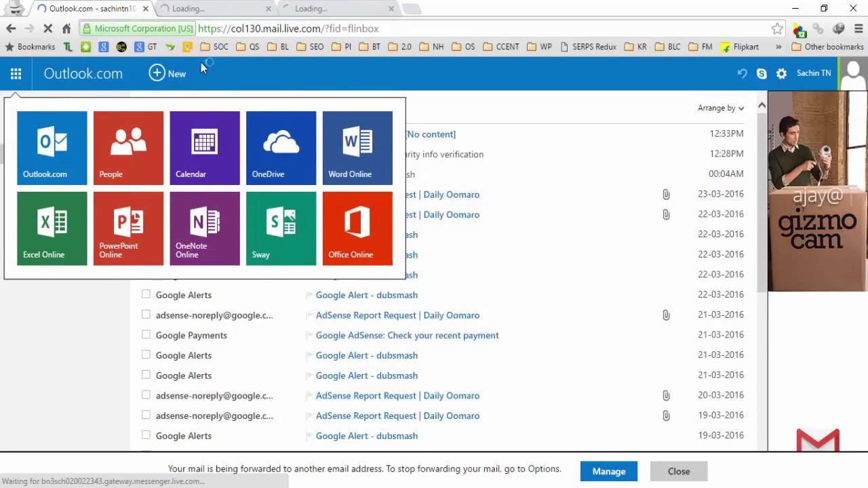Image resolution: width=868 pixels, height=488 pixels.
Task: Expand the Arrange by dropdown
Action: click(721, 108)
